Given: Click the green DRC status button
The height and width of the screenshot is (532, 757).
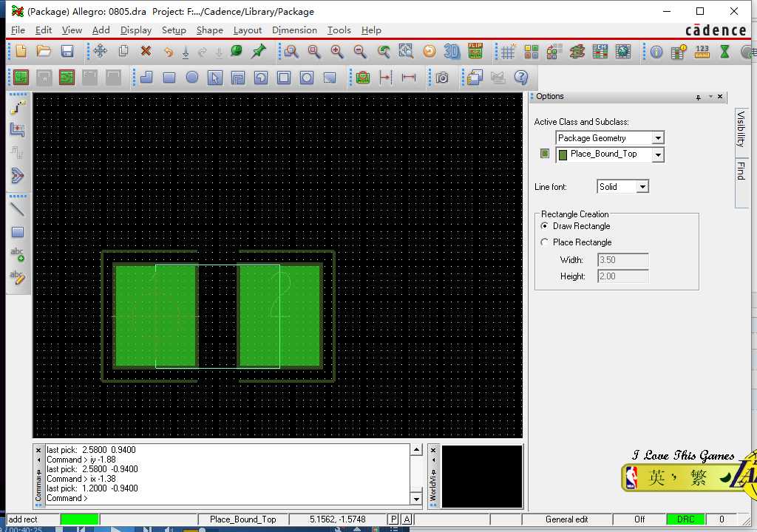Looking at the screenshot, I should (x=685, y=519).
